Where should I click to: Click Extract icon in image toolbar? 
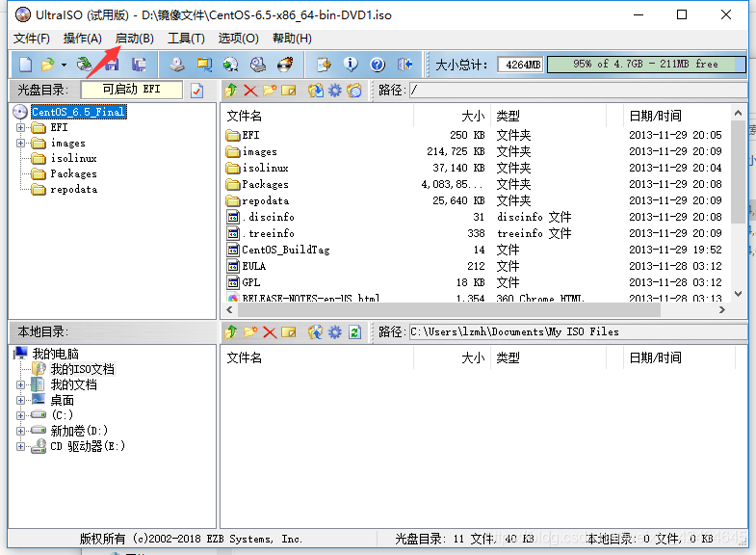pos(316,91)
